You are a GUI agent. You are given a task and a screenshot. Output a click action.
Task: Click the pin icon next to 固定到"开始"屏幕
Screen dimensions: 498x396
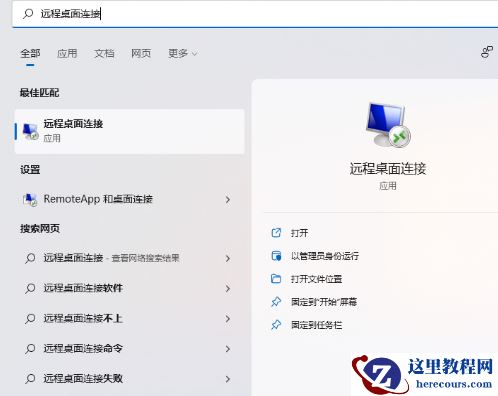[276, 302]
